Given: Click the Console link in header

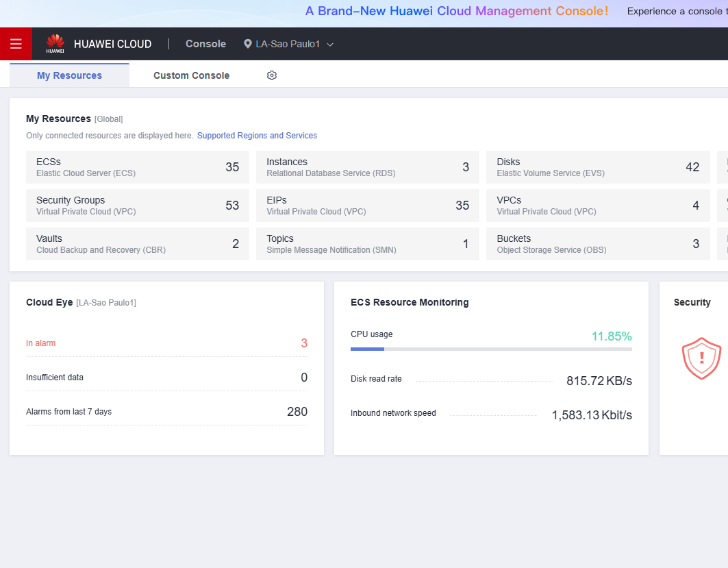Looking at the screenshot, I should coord(205,44).
